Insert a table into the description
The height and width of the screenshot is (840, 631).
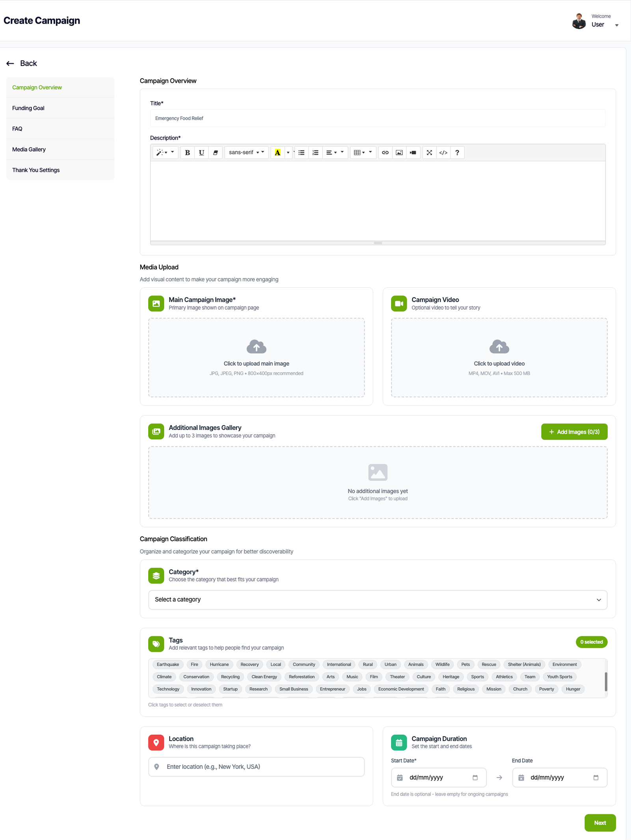click(357, 152)
